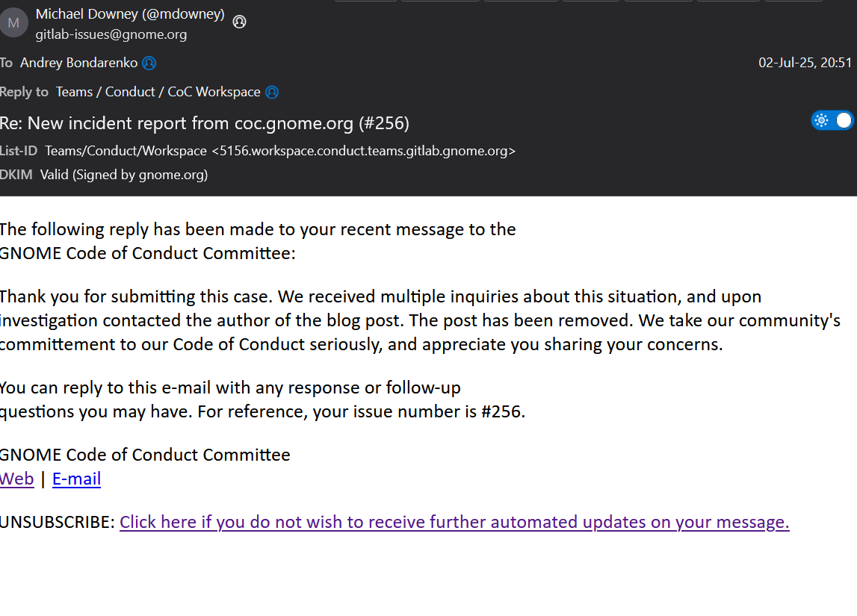857x616 pixels.
Task: Click the 'List-ID' header label
Action: pos(19,151)
